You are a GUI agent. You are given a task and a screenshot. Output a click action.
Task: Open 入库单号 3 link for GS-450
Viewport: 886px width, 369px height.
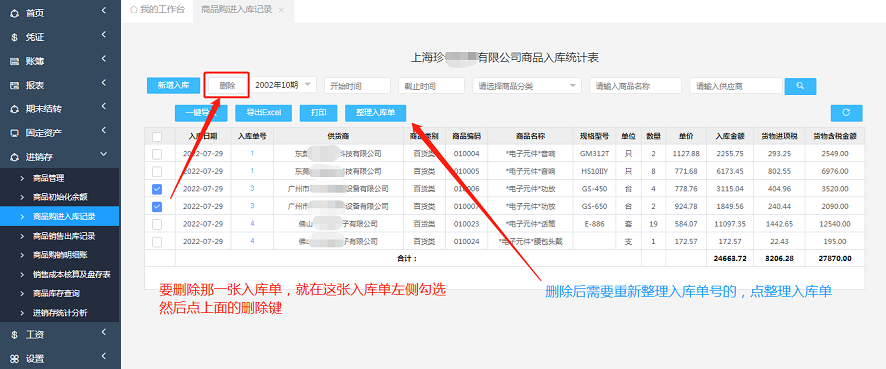tap(252, 189)
